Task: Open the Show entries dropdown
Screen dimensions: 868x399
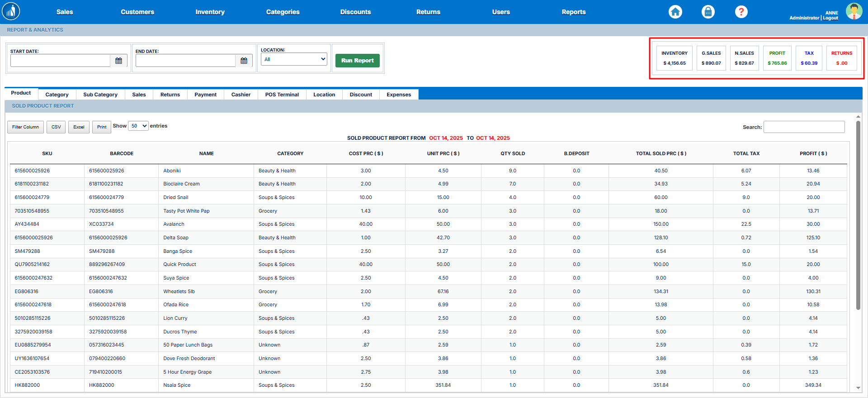Action: [138, 126]
